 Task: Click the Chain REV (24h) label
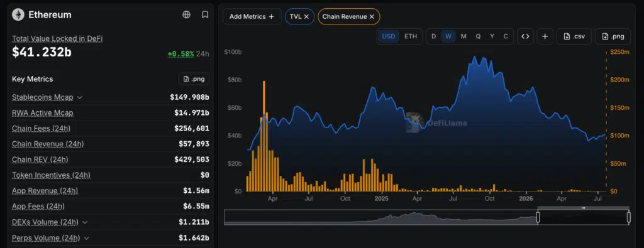[40, 159]
